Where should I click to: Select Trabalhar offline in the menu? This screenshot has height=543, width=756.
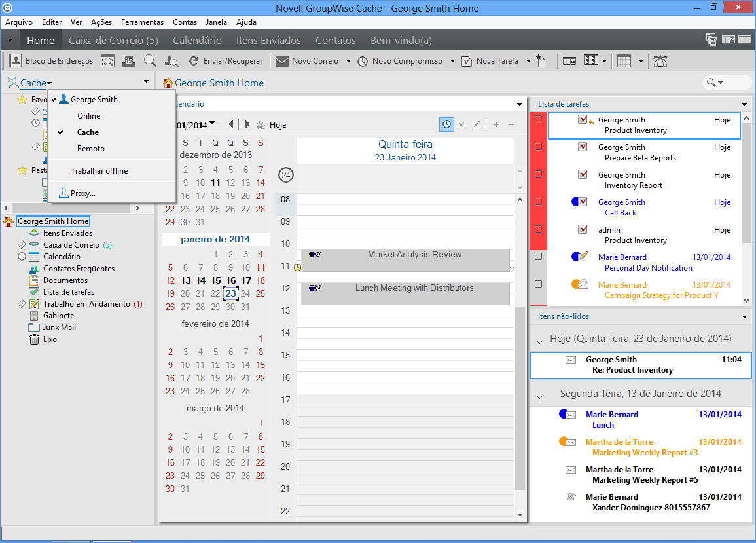tap(99, 171)
